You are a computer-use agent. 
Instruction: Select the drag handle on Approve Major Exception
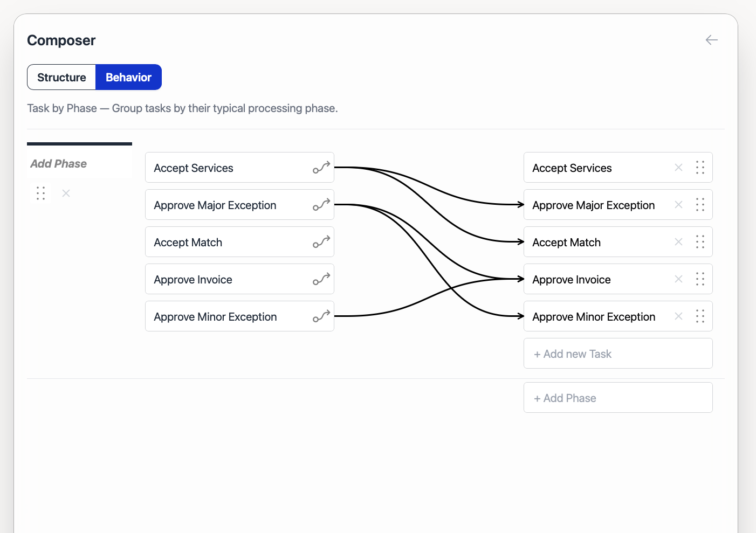tap(700, 204)
